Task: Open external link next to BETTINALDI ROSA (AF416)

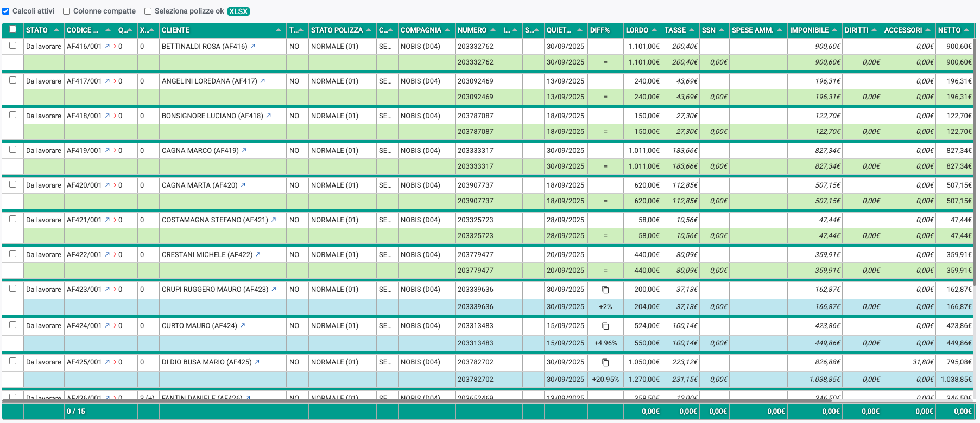Action: click(x=253, y=46)
